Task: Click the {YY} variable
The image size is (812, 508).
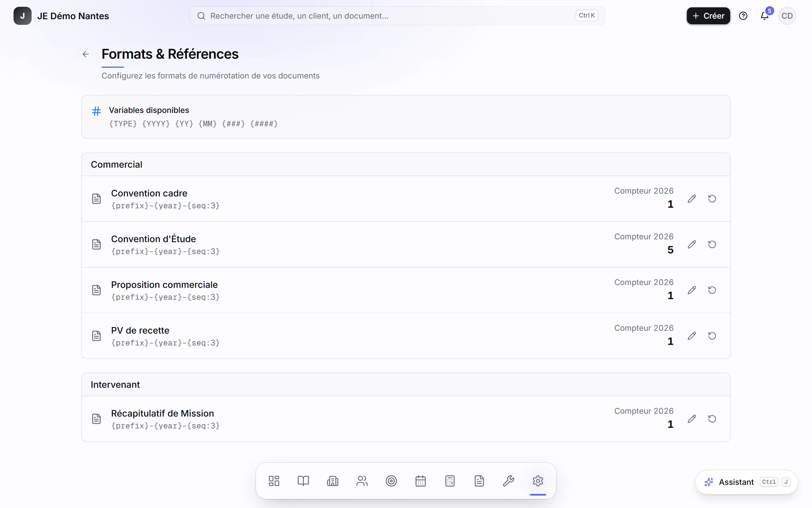Action: tap(184, 124)
